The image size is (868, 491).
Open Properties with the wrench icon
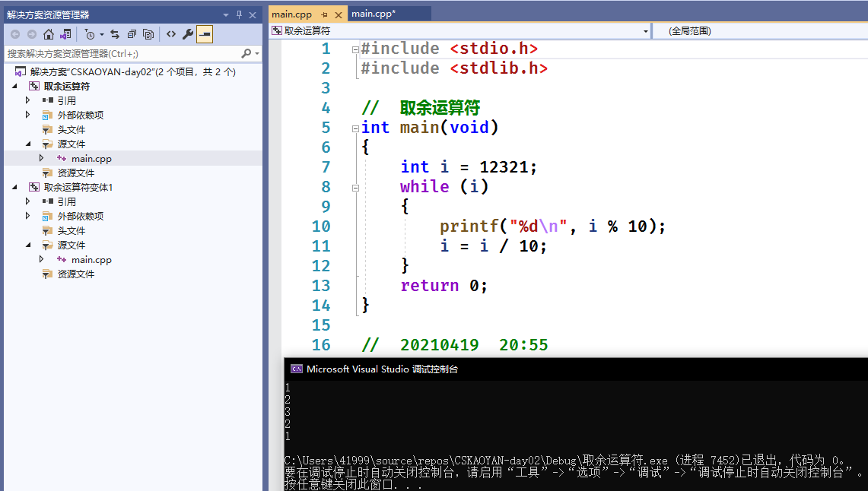(x=188, y=34)
